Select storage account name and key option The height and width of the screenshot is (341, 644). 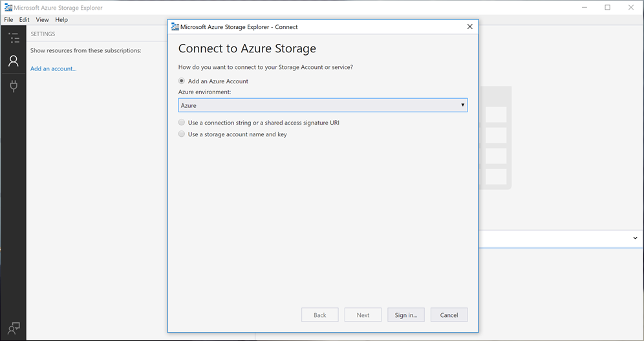coord(182,134)
